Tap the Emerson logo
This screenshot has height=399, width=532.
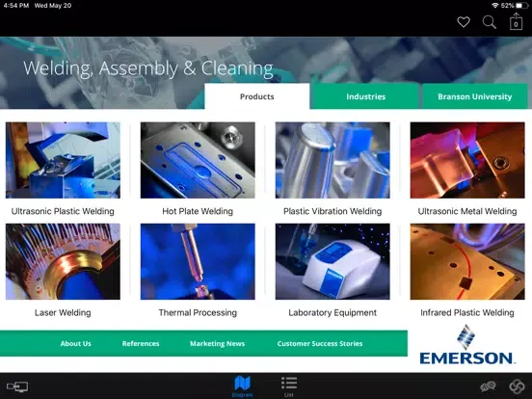(x=467, y=344)
